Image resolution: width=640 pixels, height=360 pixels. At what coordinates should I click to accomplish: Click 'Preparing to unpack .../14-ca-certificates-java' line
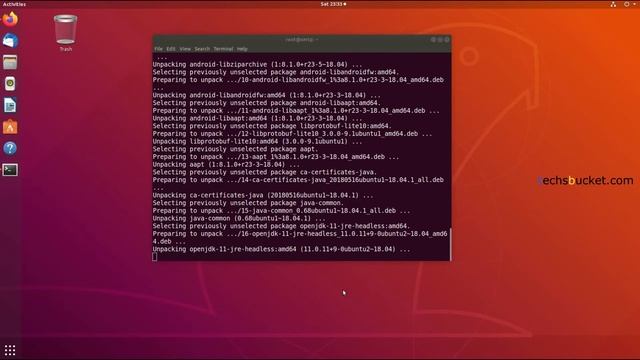(x=298, y=180)
